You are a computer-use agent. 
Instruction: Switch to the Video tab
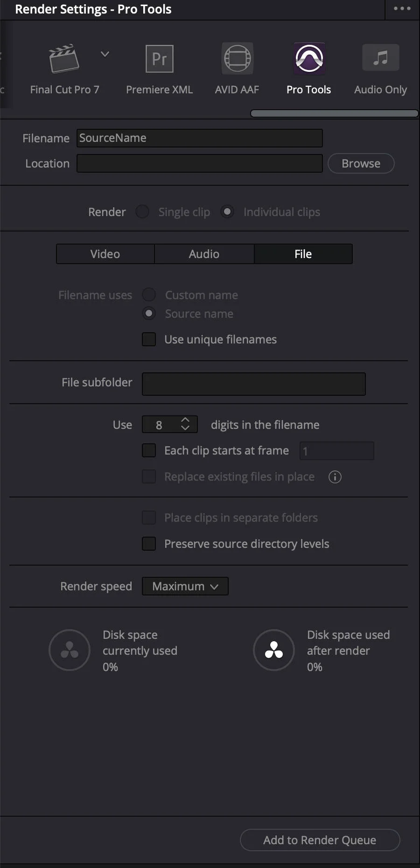point(105,254)
